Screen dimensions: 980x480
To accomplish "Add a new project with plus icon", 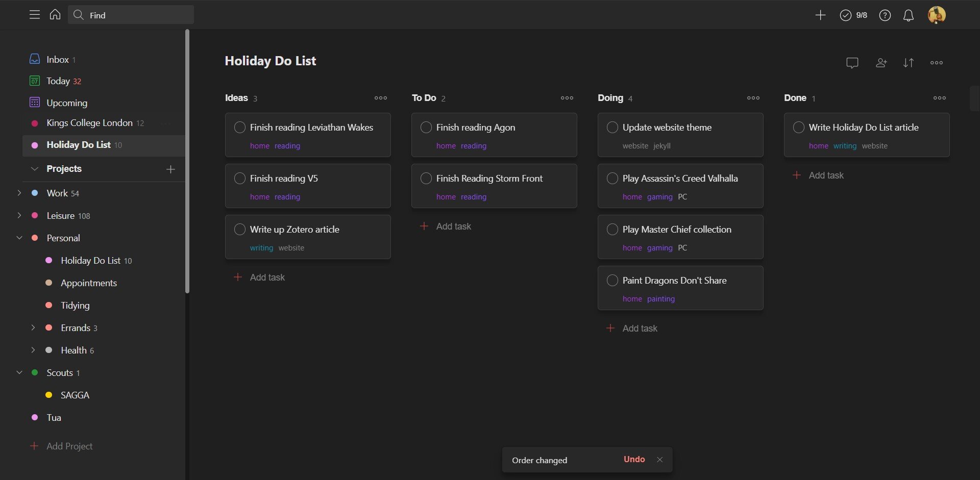I will click(x=170, y=169).
